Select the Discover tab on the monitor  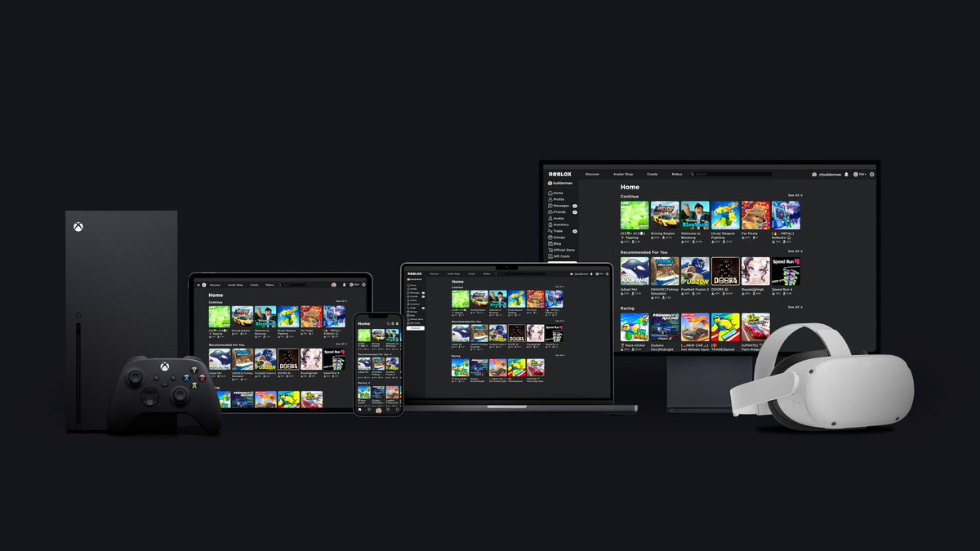tap(592, 174)
